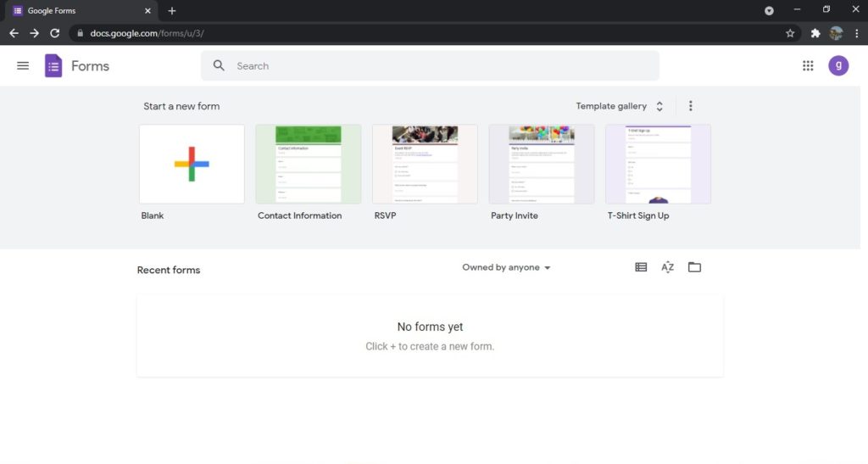
Task: Open the browser extensions puzzle icon
Action: pyautogui.click(x=815, y=33)
